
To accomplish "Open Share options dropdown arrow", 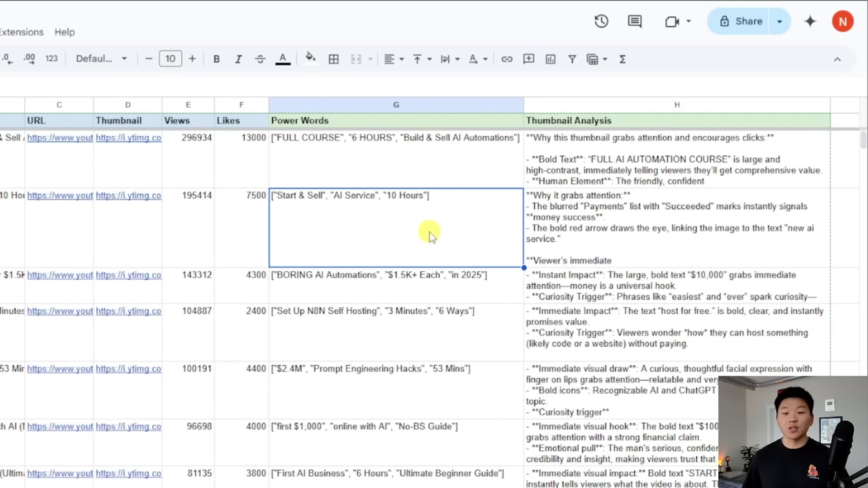I will (x=780, y=21).
